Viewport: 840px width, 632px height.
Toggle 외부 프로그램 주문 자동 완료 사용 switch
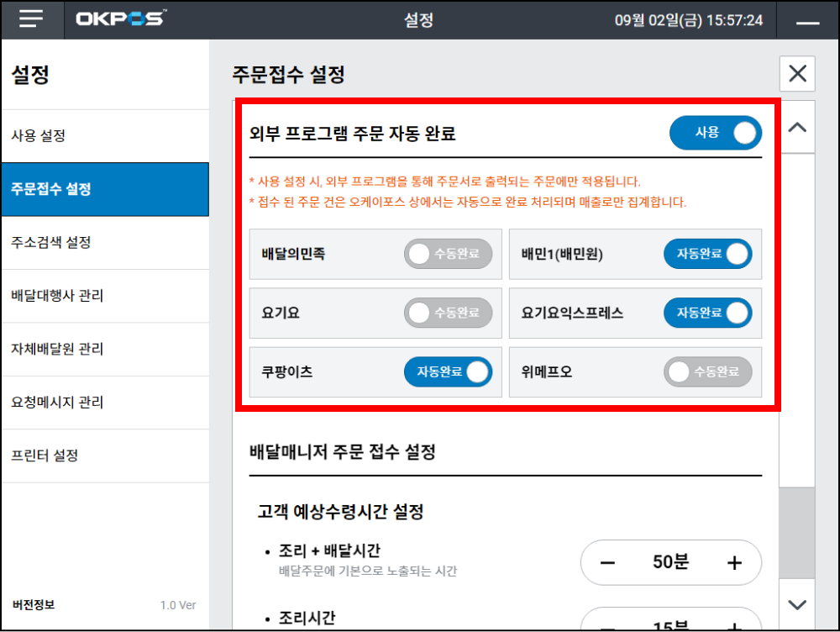pos(715,133)
